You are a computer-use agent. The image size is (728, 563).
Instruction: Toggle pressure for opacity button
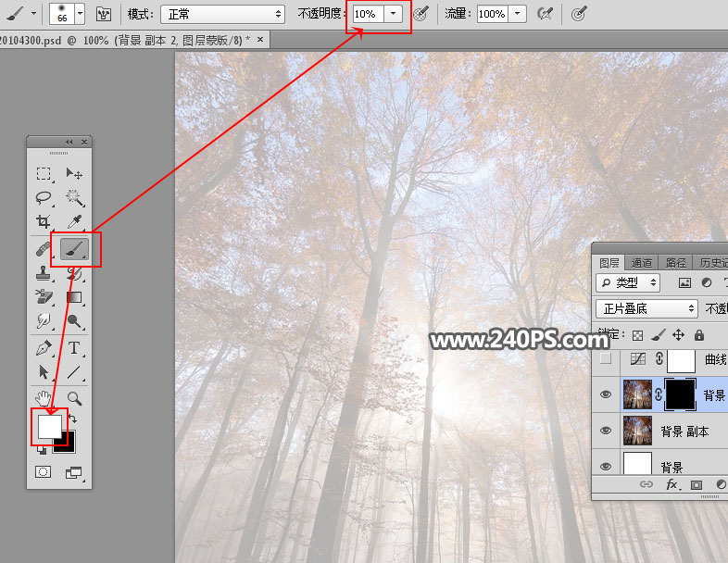pyautogui.click(x=421, y=14)
